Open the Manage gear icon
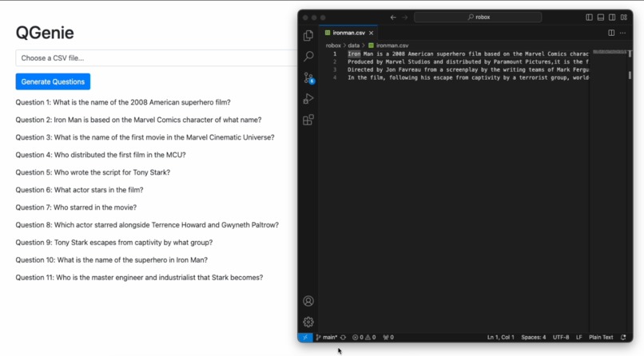 point(308,322)
